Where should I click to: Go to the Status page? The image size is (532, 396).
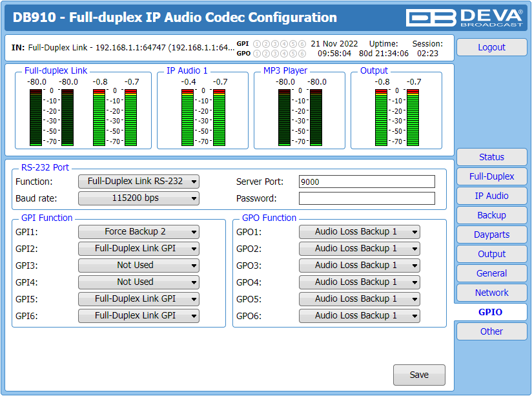tap(491, 157)
